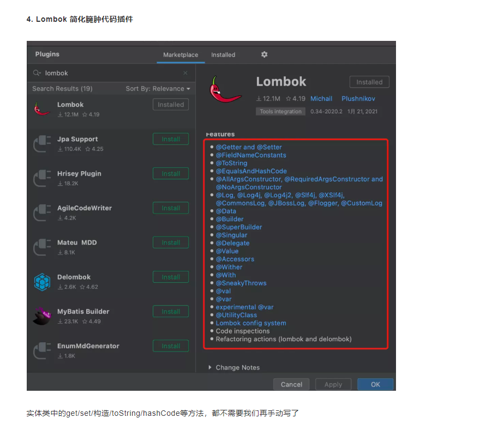The image size is (504, 430).
Task: Open the @FieldNameConstants link
Action: (x=251, y=155)
